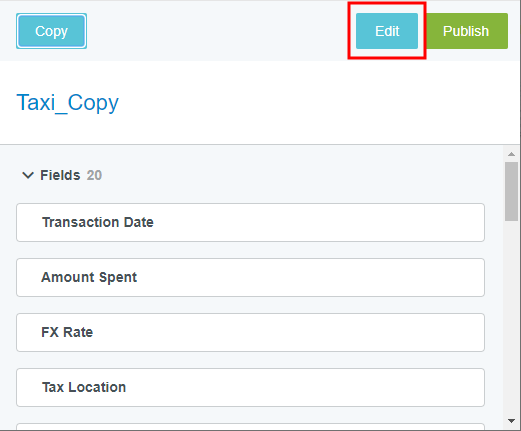The height and width of the screenshot is (431, 521).
Task: Open the Tax Location field
Action: [x=250, y=387]
